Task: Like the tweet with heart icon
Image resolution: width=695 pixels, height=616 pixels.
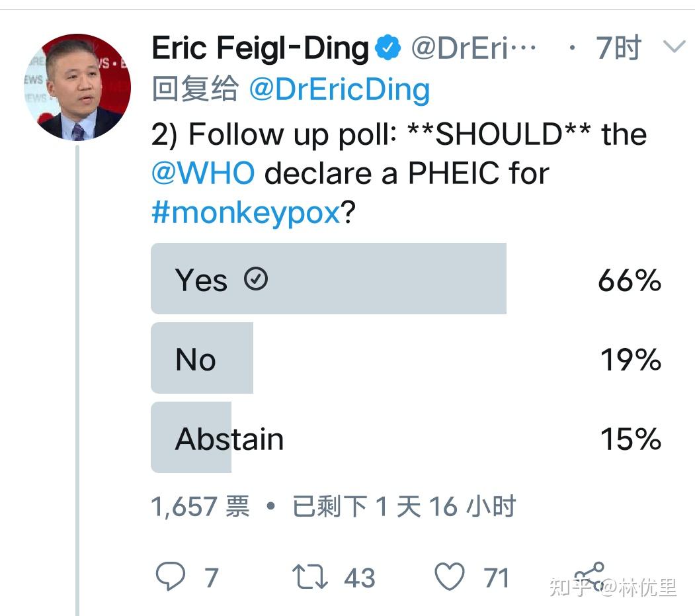Action: 450,576
